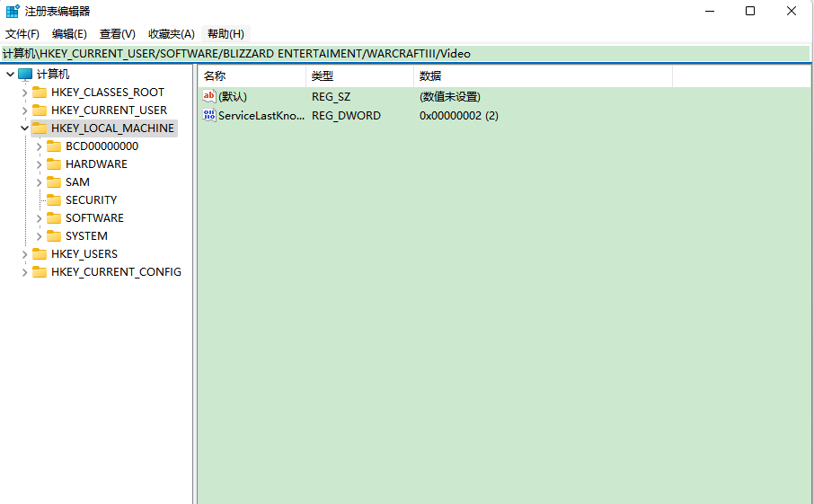Click the SECURITY folder icon
The width and height of the screenshot is (814, 504).
pyautogui.click(x=54, y=200)
